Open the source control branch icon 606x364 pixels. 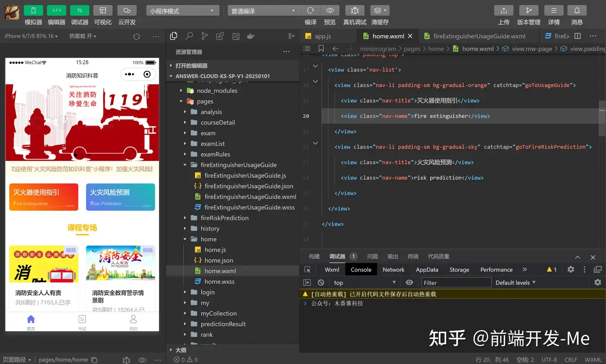coord(205,36)
